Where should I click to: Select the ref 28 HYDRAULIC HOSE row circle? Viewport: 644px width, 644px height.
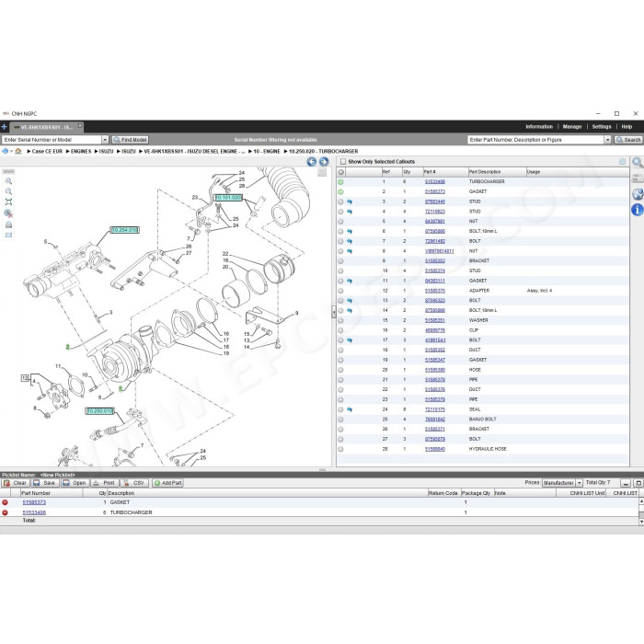click(340, 449)
